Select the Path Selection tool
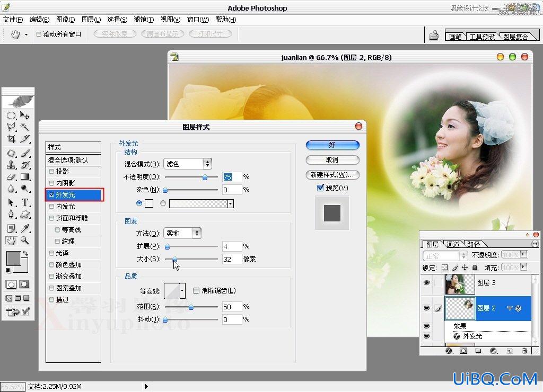This screenshot has height=392, width=543. pos(11,202)
